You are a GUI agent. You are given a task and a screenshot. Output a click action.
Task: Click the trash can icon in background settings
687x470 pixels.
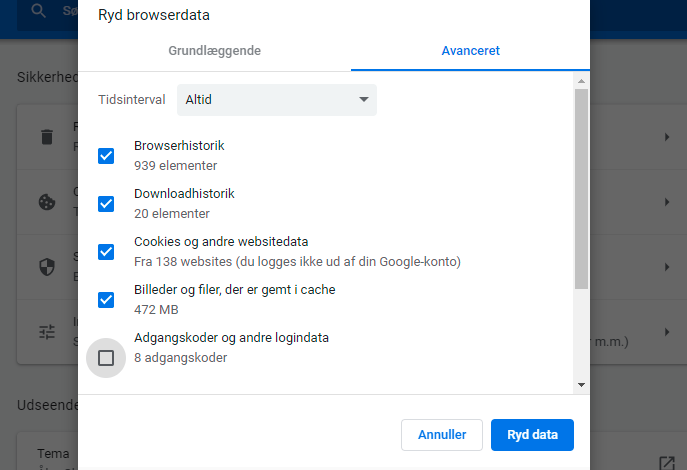click(47, 137)
